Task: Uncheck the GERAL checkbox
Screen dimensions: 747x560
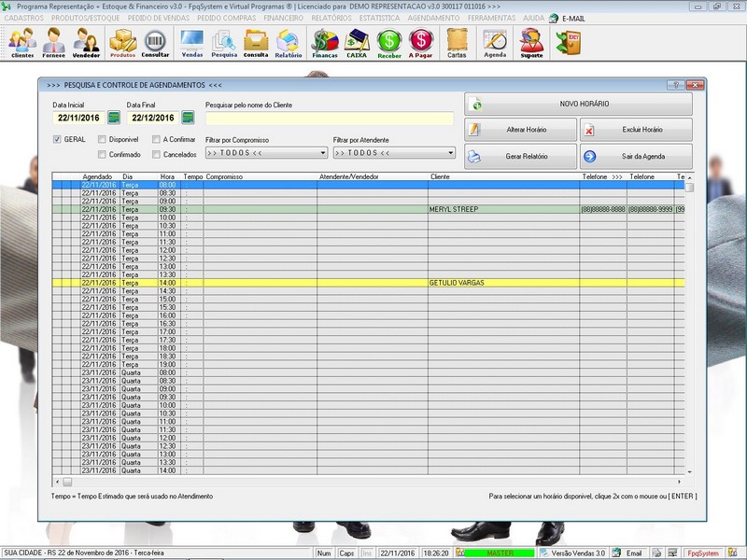Action: [57, 139]
